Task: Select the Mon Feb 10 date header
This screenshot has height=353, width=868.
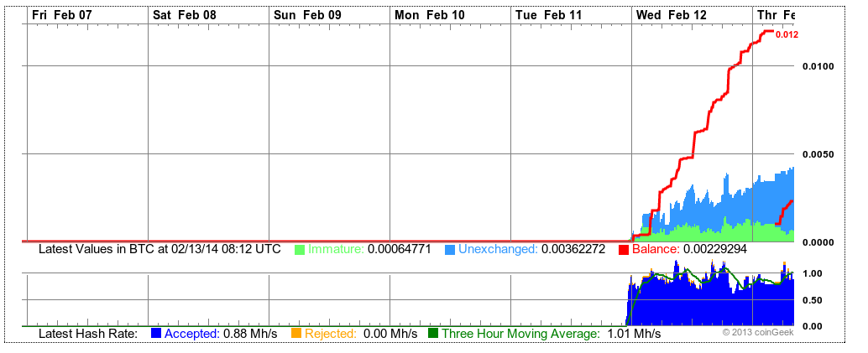Action: (430, 15)
